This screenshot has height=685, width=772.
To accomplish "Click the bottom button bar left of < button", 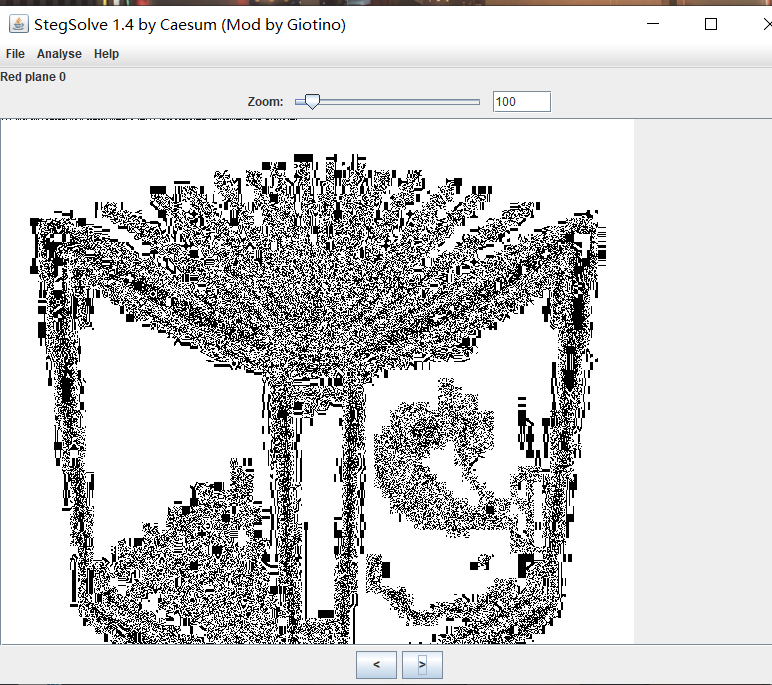I will 180,664.
